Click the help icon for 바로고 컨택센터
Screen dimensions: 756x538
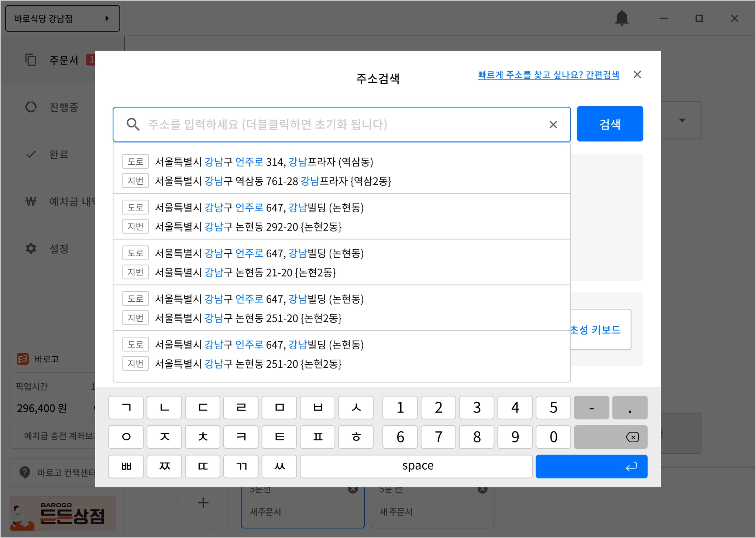(25, 472)
